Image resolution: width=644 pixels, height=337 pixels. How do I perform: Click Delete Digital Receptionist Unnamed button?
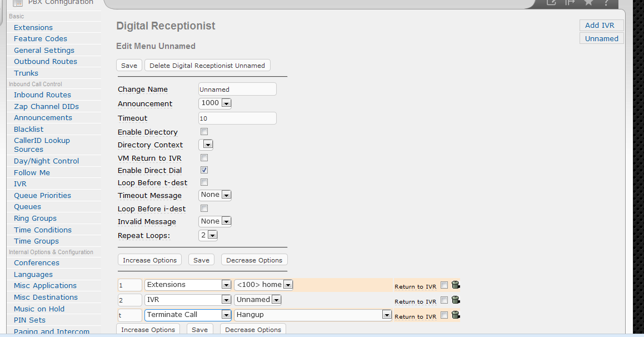(x=207, y=66)
